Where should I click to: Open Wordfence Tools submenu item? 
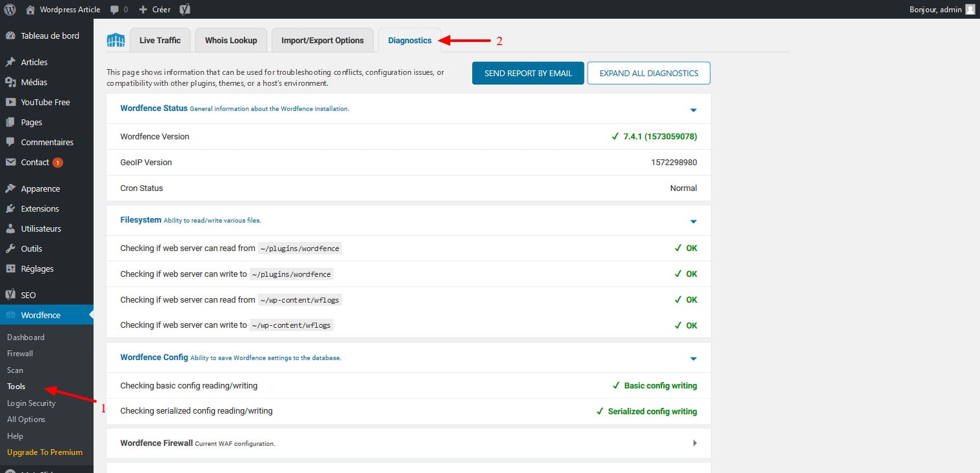[16, 387]
